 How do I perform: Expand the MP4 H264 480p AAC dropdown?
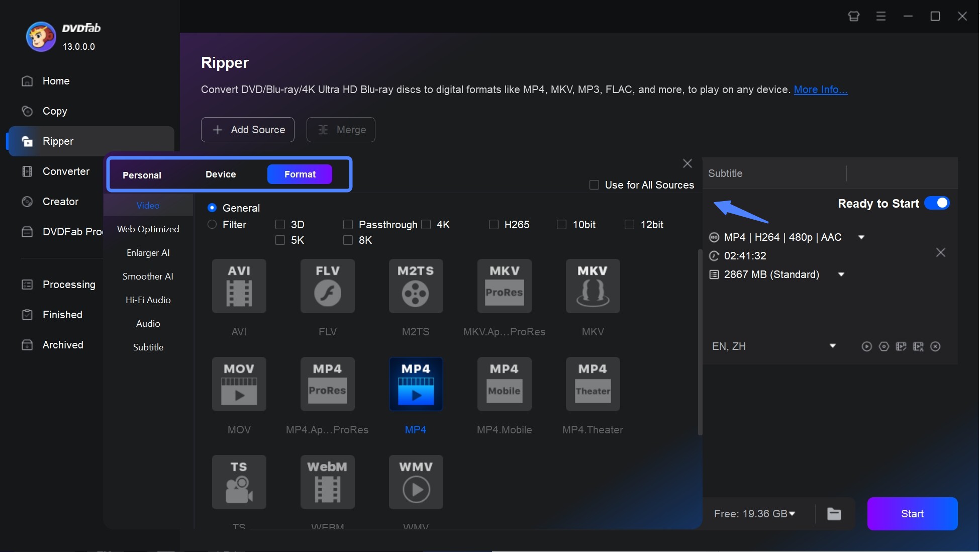click(861, 237)
